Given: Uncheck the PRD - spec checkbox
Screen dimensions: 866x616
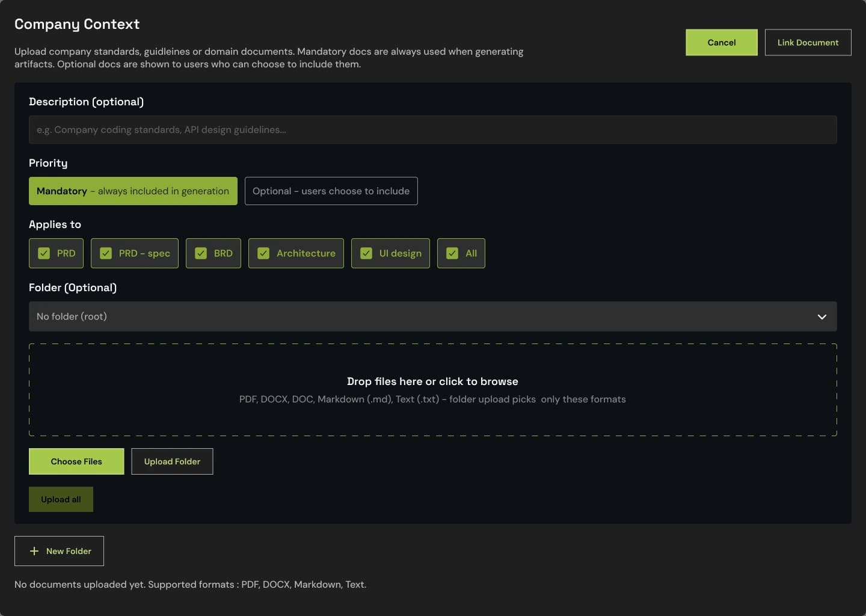Looking at the screenshot, I should [x=106, y=253].
